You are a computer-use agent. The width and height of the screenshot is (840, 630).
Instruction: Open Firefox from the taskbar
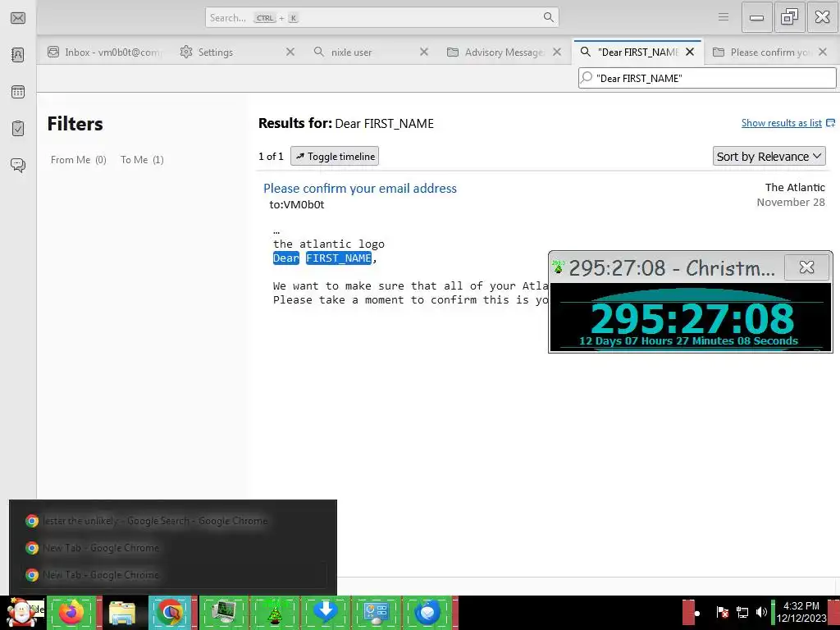point(71,613)
